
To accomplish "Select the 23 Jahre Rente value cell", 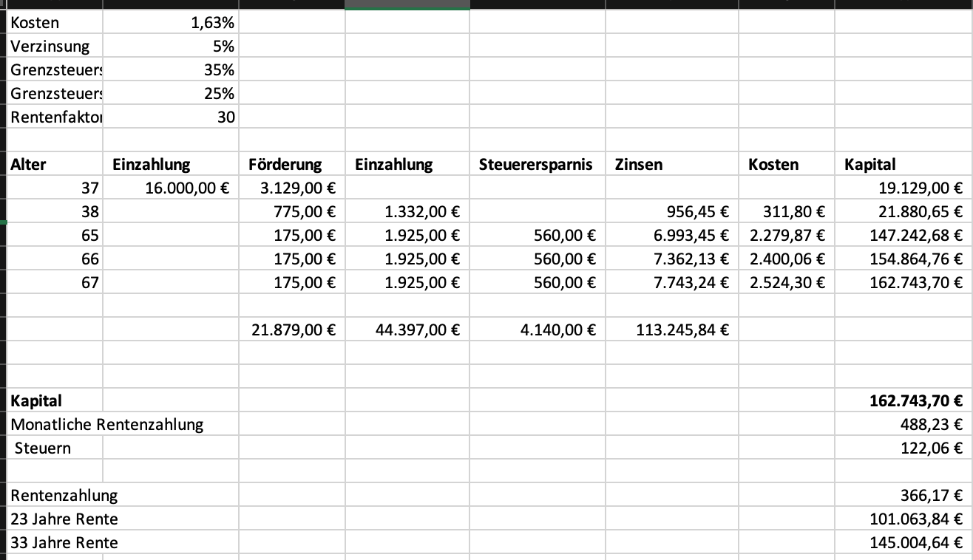I will pyautogui.click(x=903, y=519).
